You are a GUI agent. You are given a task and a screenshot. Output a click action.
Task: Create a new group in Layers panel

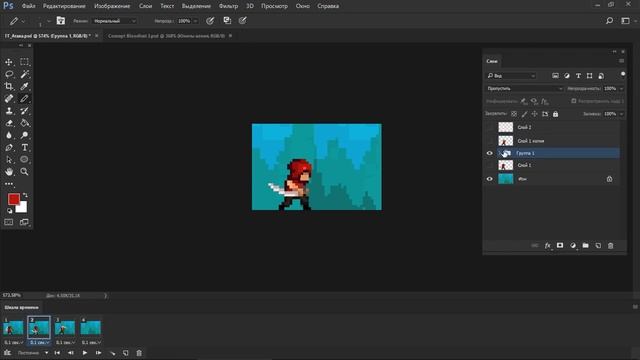coord(586,246)
